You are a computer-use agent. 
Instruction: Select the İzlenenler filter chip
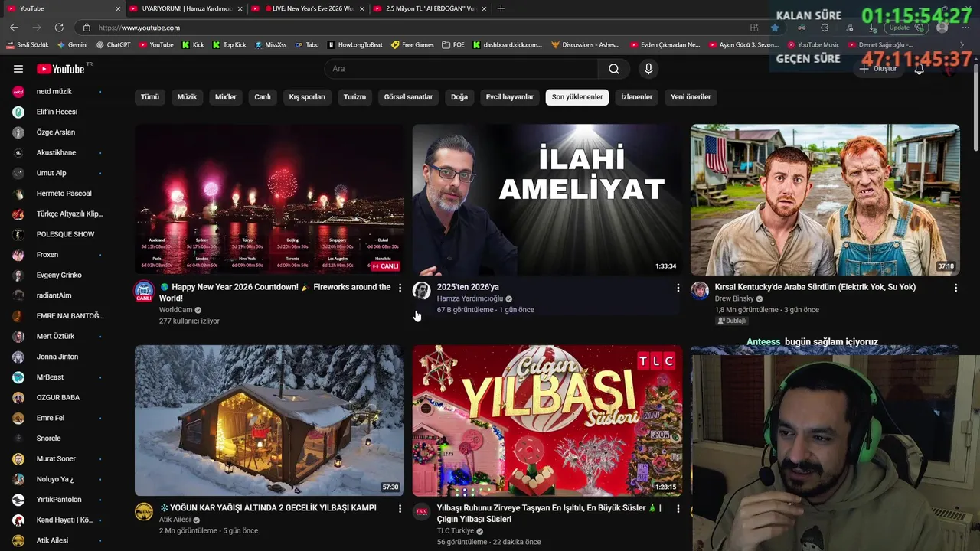(x=637, y=97)
